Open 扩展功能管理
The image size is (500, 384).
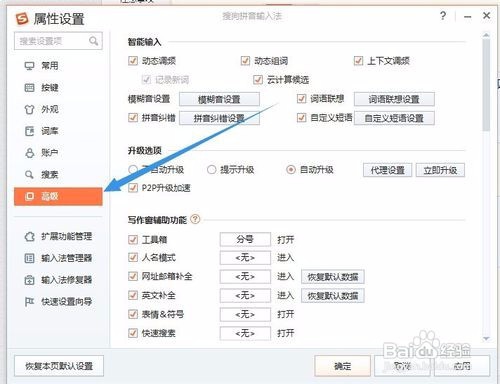point(58,237)
